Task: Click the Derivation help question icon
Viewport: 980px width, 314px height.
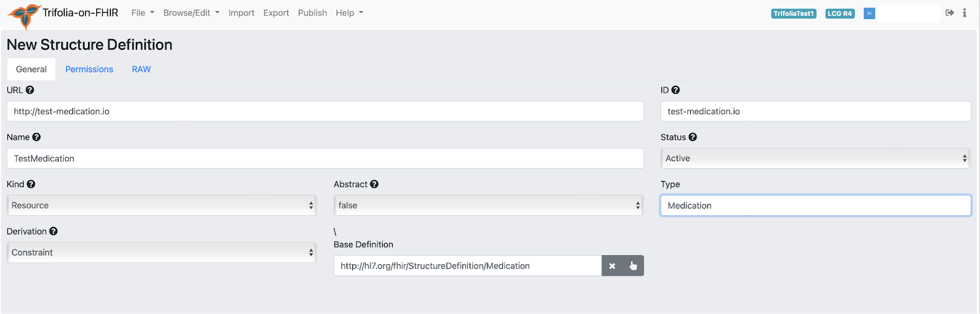Action: 53,231
